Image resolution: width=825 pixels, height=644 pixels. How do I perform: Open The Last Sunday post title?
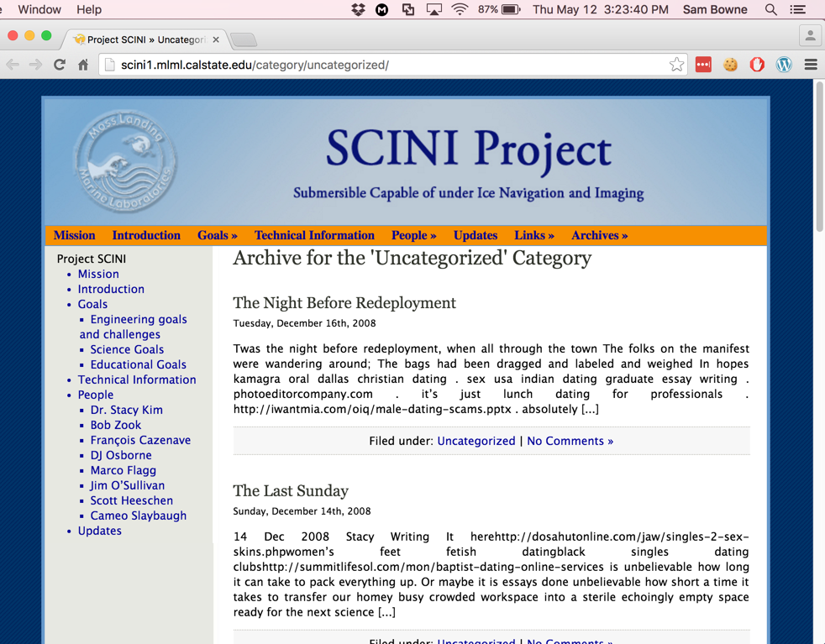click(x=291, y=490)
